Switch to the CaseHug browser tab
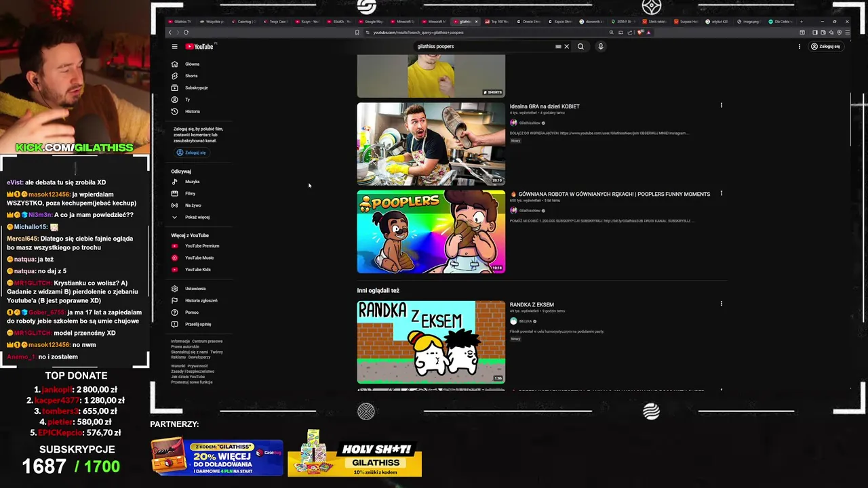Image resolution: width=868 pixels, height=488 pixels. (245, 22)
